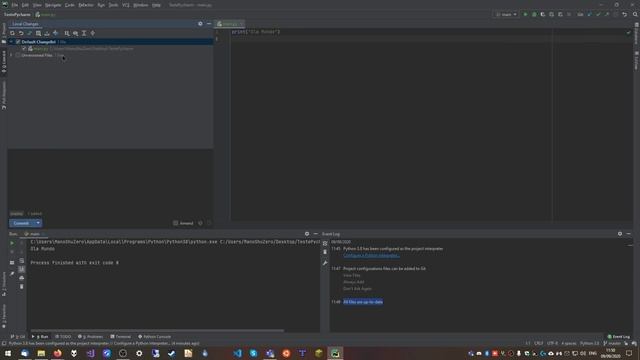Click the Git update project arrow icon
640x360 pixels.
pos(589,14)
